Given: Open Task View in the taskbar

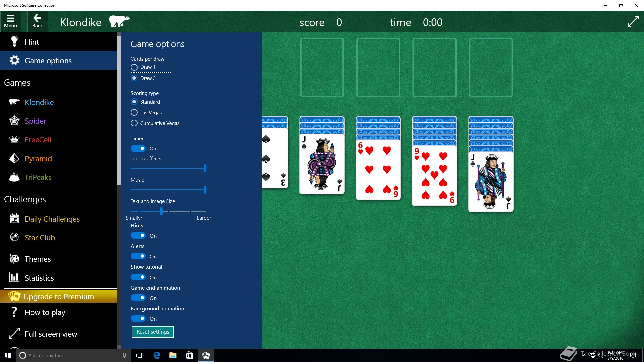Looking at the screenshot, I should pos(140,355).
